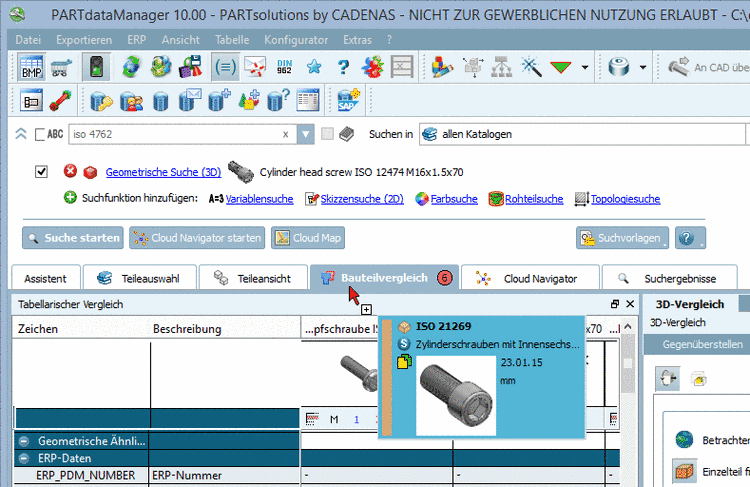Click the Suchvorlagen button
Screen dimensions: 750x487
622,238
